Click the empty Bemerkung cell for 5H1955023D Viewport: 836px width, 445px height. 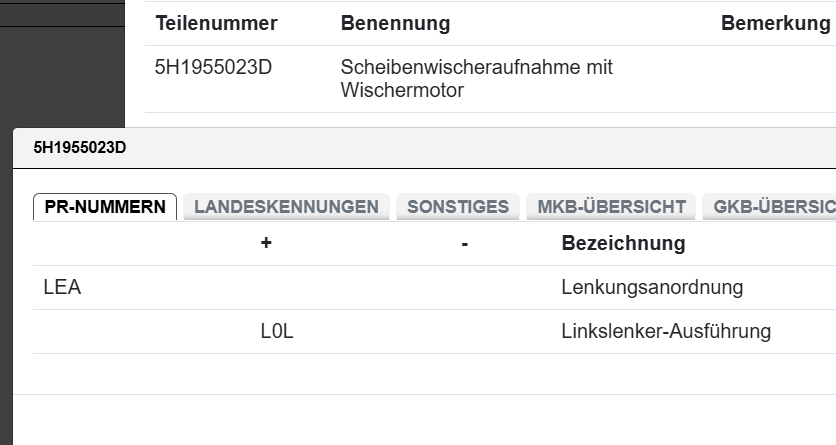coord(775,79)
